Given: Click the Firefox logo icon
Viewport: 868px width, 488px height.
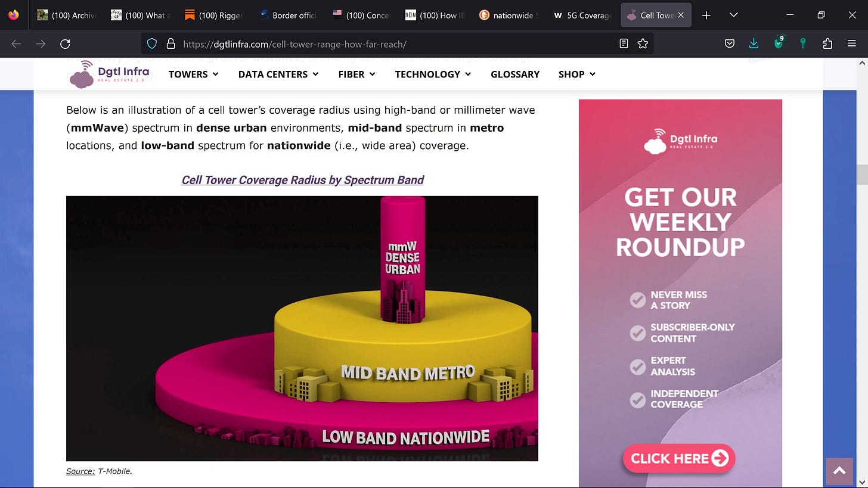Looking at the screenshot, I should (x=14, y=15).
